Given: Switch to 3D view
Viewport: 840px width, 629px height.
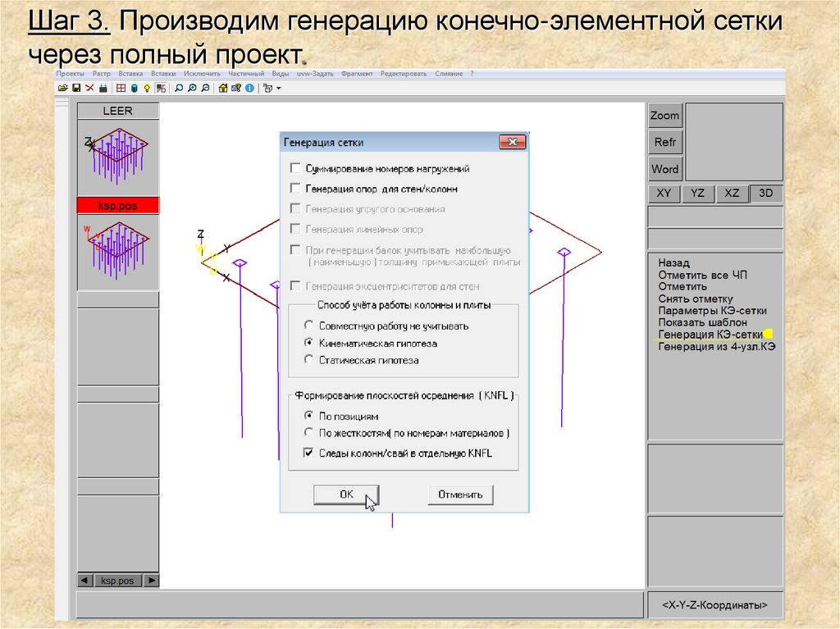Looking at the screenshot, I should (x=766, y=194).
